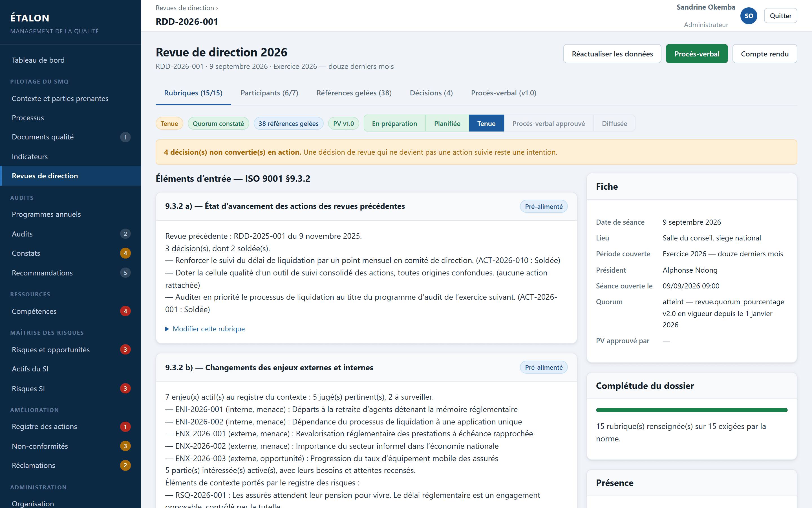Open Programmes annuels in sidebar
Image resolution: width=812 pixels, height=508 pixels.
(x=70, y=214)
